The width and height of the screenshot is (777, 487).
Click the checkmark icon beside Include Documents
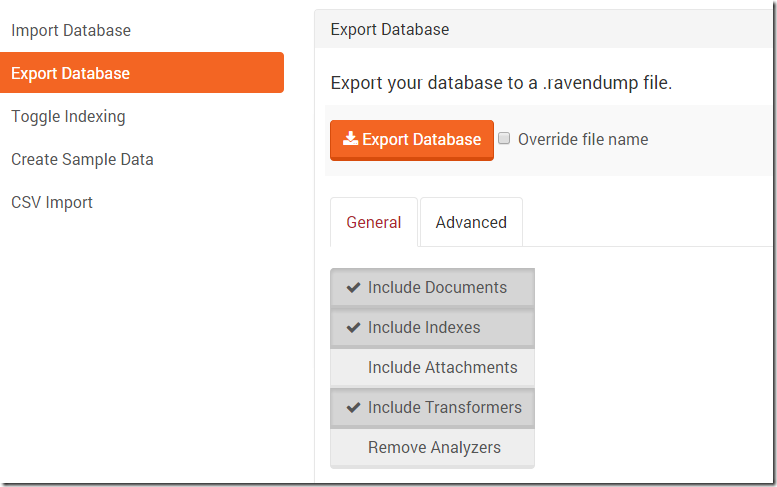353,288
